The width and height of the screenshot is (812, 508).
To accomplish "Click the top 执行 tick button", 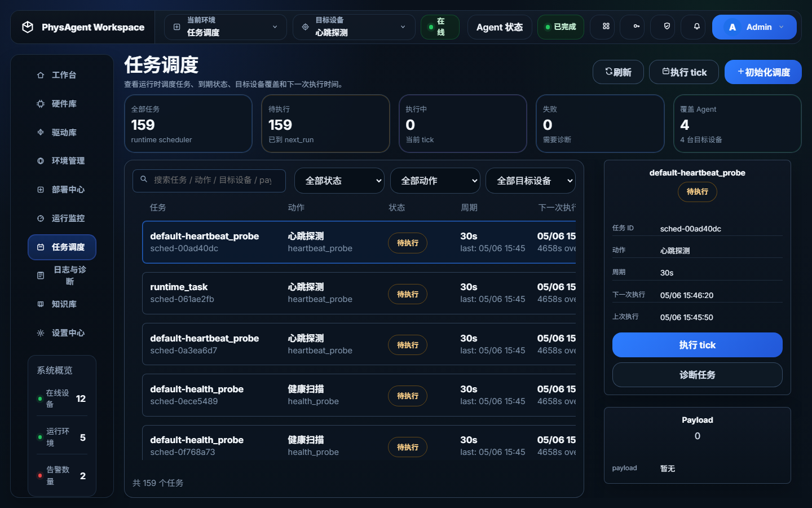I will [684, 72].
